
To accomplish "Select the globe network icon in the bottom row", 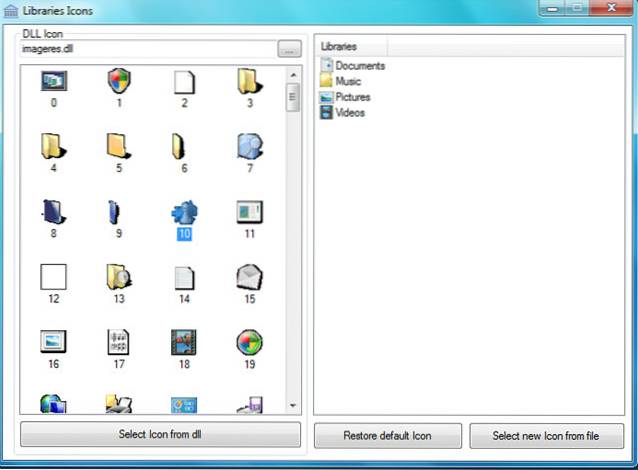I will (53, 404).
